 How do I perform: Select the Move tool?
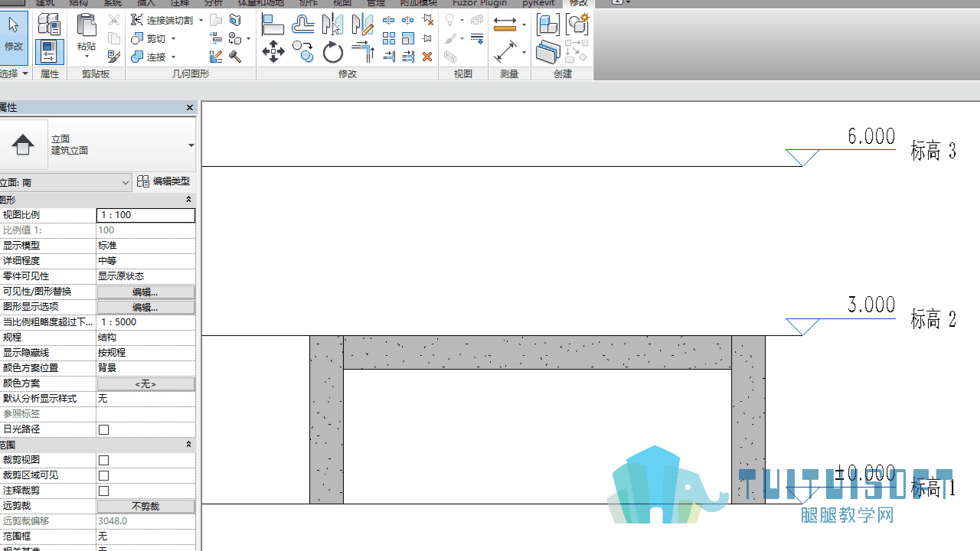point(273,52)
